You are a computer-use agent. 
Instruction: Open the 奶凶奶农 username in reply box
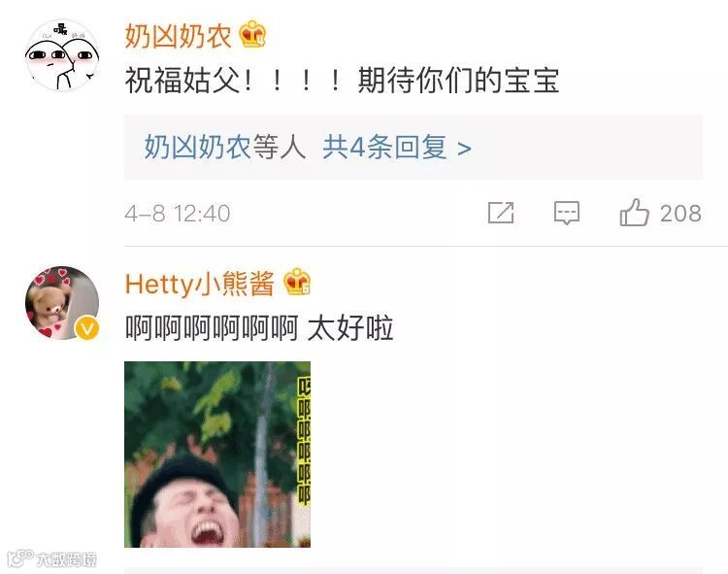197,148
